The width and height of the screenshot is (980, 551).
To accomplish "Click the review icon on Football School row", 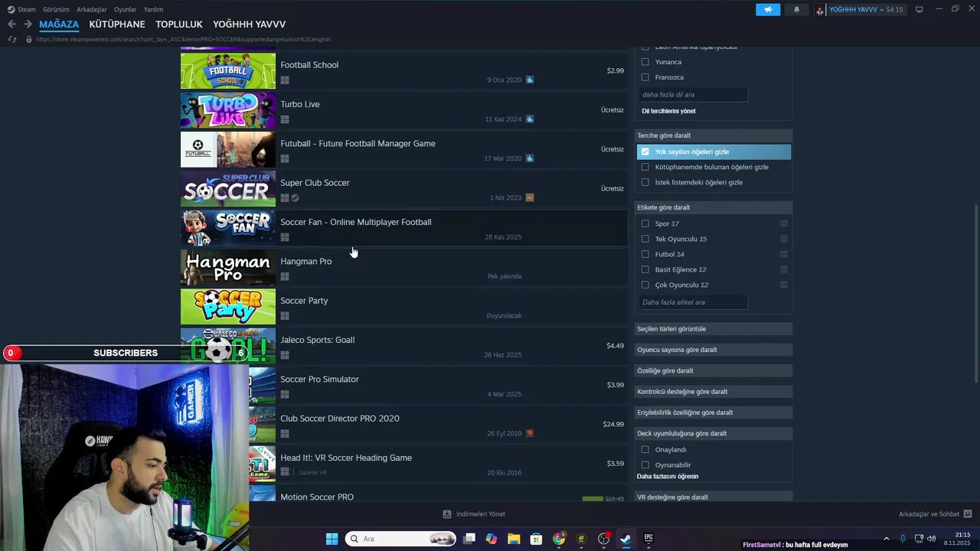I will pos(529,80).
